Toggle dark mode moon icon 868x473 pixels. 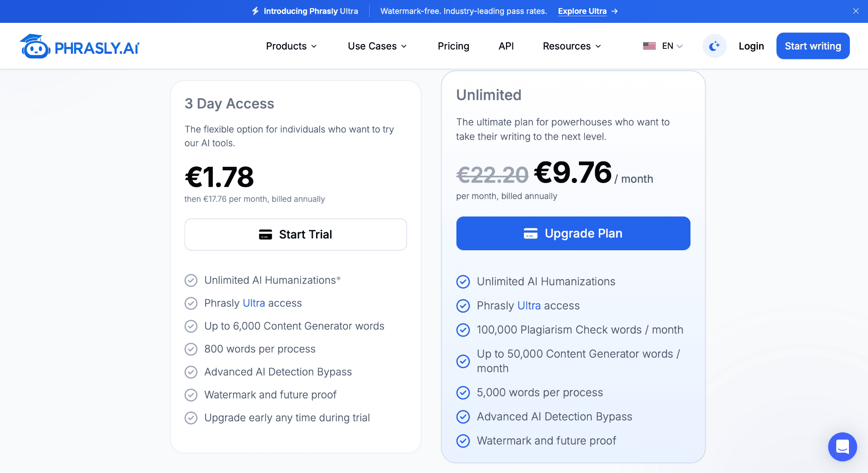click(x=714, y=46)
